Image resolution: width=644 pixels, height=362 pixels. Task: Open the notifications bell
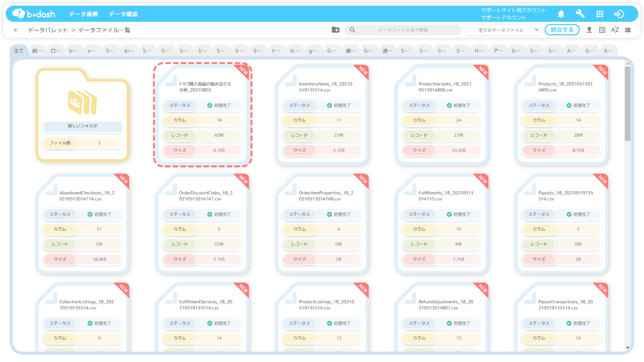(x=561, y=14)
